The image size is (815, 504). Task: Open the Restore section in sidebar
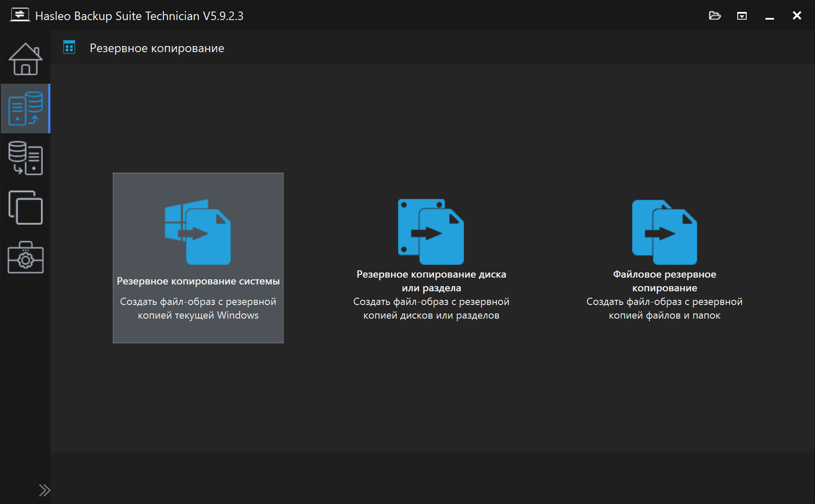coord(26,158)
